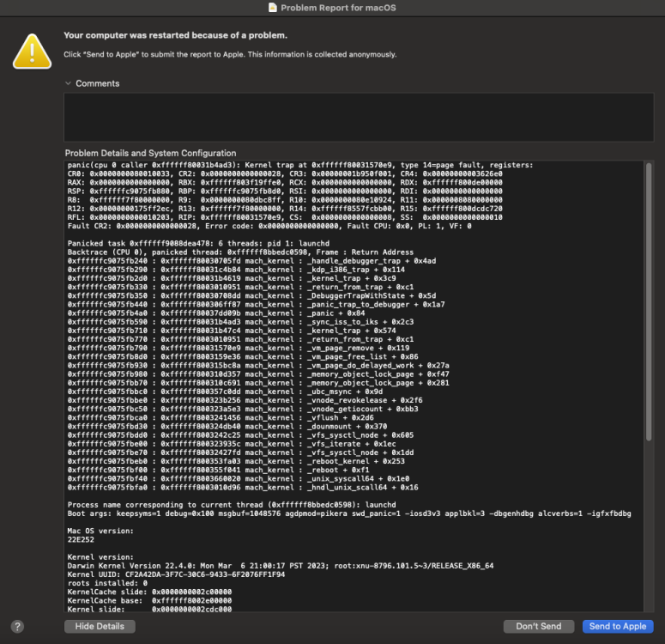
Task: Click the 'Kernel UUID: CF2A42DA' line
Action: tap(177, 574)
